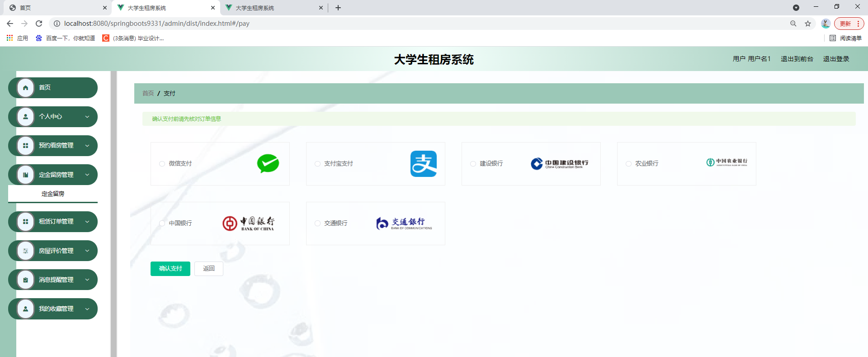Choose 农业银行 payment radio option
Image resolution: width=868 pixels, height=357 pixels.
click(x=628, y=164)
